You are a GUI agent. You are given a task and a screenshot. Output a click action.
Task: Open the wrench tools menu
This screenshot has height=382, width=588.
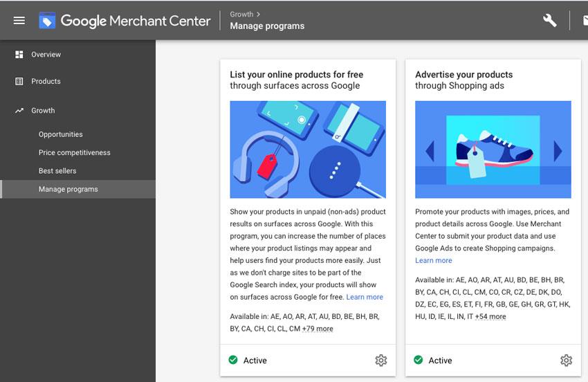coord(550,21)
